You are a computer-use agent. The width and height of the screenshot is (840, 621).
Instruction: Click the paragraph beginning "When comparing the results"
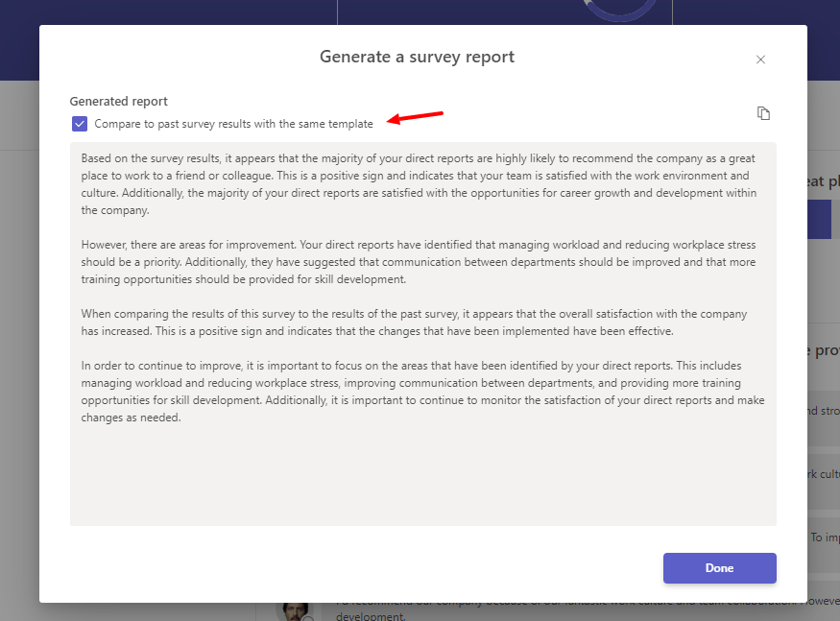pyautogui.click(x=414, y=322)
